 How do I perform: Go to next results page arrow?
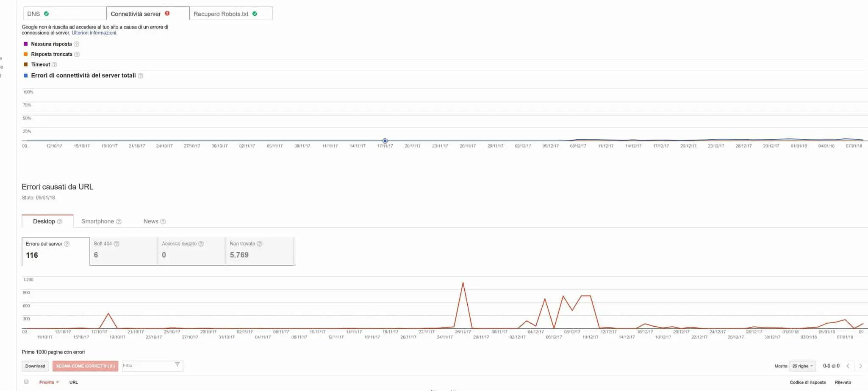pyautogui.click(x=860, y=366)
